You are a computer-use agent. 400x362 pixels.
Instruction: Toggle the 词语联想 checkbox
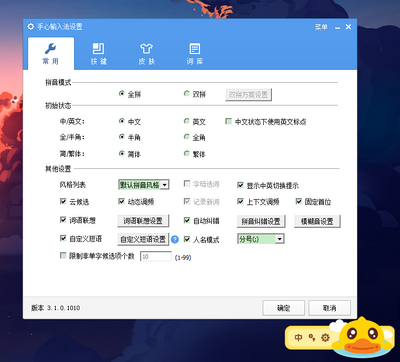tap(63, 220)
